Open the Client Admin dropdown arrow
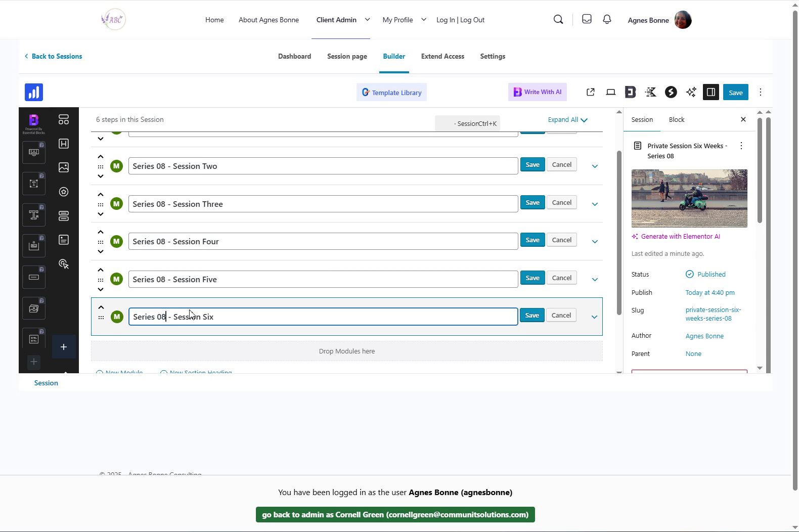Screen dimensions: 799x532 pos(367,20)
